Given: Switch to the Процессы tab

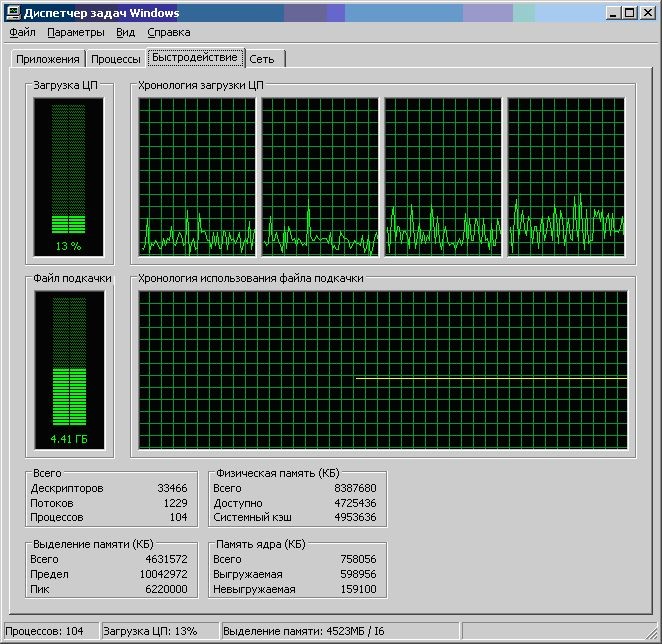Looking at the screenshot, I should 115,59.
